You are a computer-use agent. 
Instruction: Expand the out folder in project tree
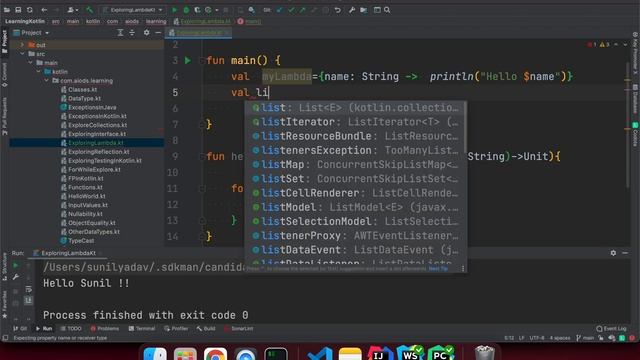pos(22,45)
